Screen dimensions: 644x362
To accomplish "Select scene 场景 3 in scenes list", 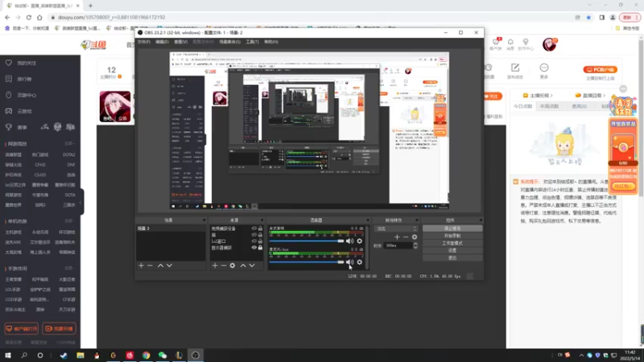I will [171, 228].
